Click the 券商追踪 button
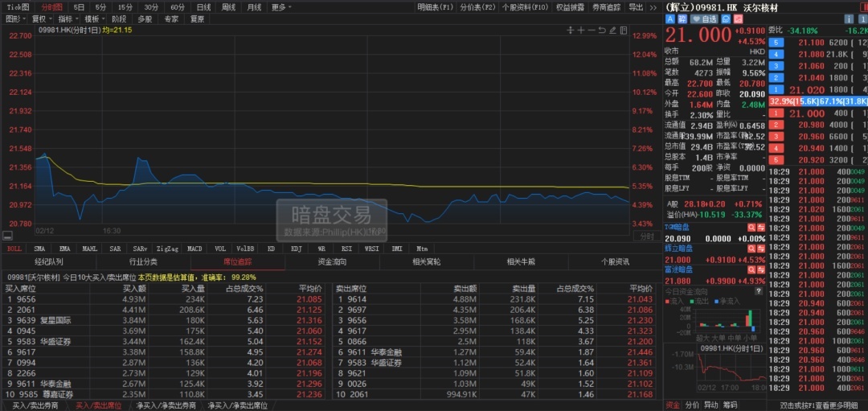This screenshot has height=411, width=868. (x=606, y=7)
